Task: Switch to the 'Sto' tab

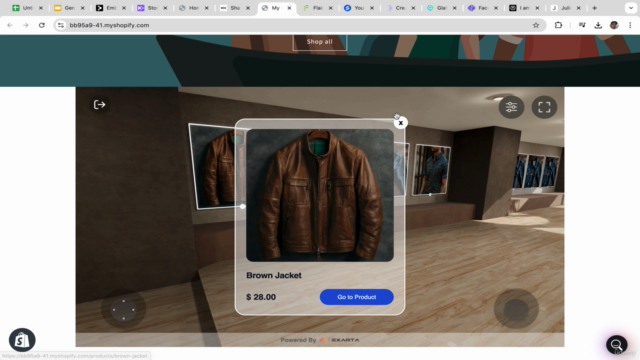Action: tap(151, 8)
